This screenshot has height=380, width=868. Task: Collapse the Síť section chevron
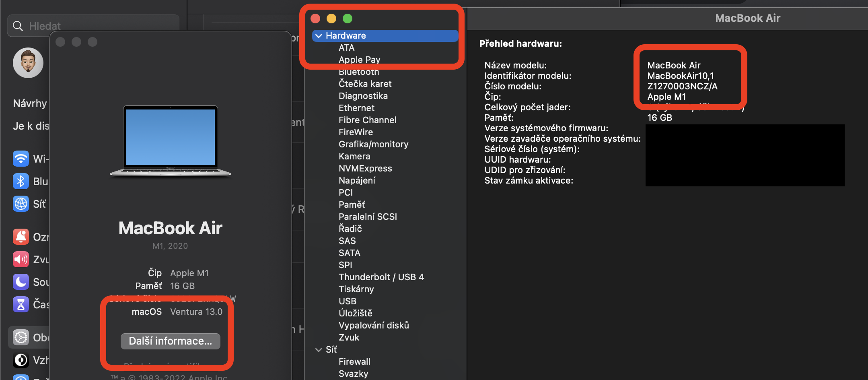[319, 350]
